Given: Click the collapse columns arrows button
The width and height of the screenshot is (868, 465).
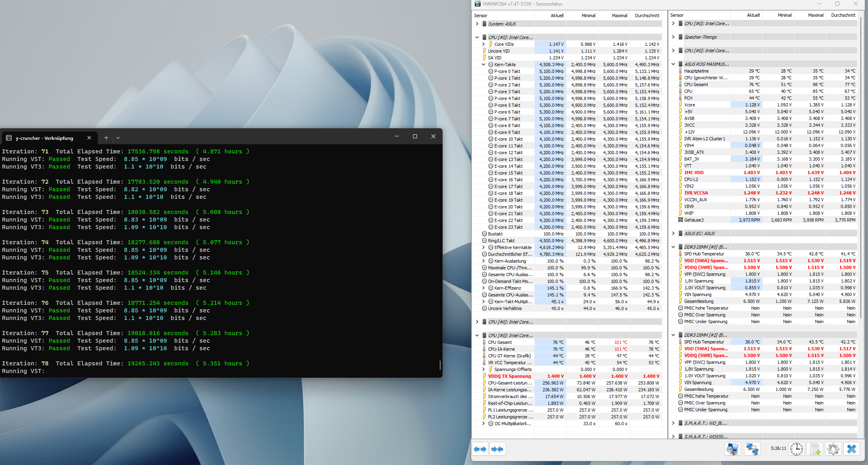Looking at the screenshot, I should coord(497,449).
